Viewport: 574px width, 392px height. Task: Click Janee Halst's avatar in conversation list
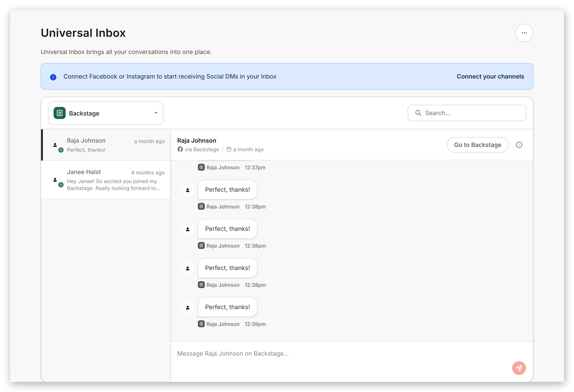pos(55,180)
